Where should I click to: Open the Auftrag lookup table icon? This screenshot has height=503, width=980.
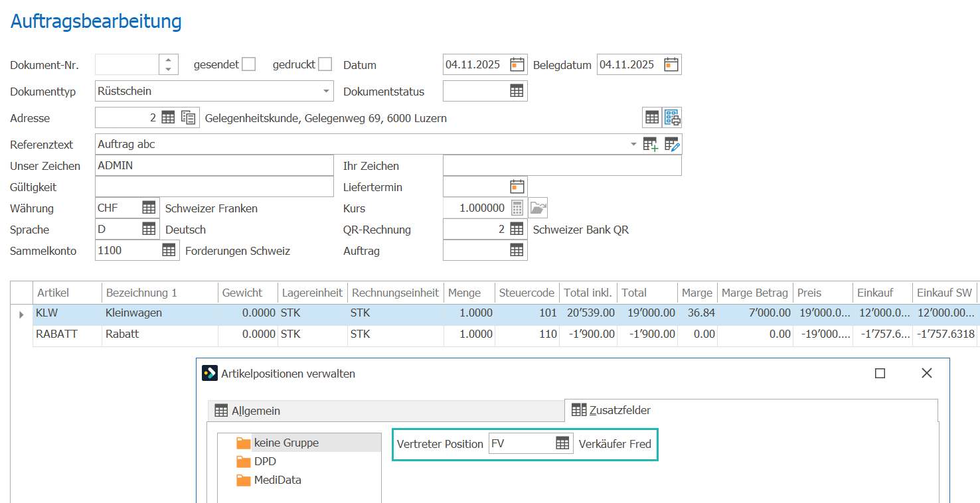pos(517,250)
